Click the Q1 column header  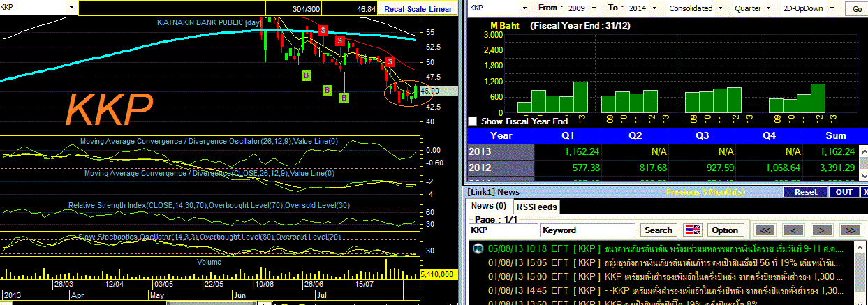pos(568,135)
